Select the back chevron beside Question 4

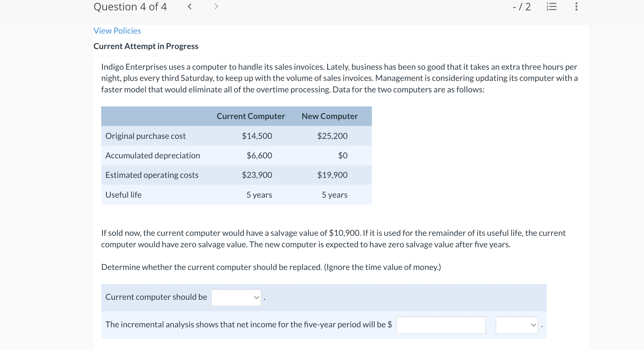tap(190, 7)
